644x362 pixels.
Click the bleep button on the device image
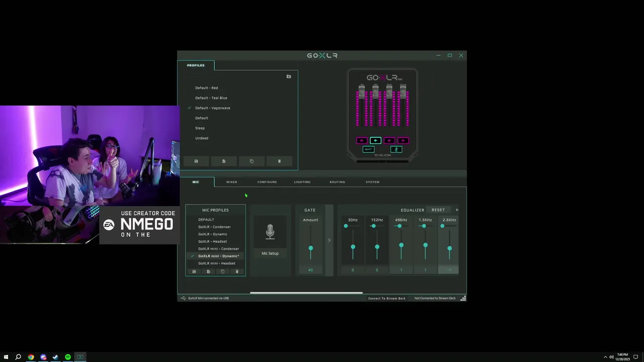pos(369,149)
